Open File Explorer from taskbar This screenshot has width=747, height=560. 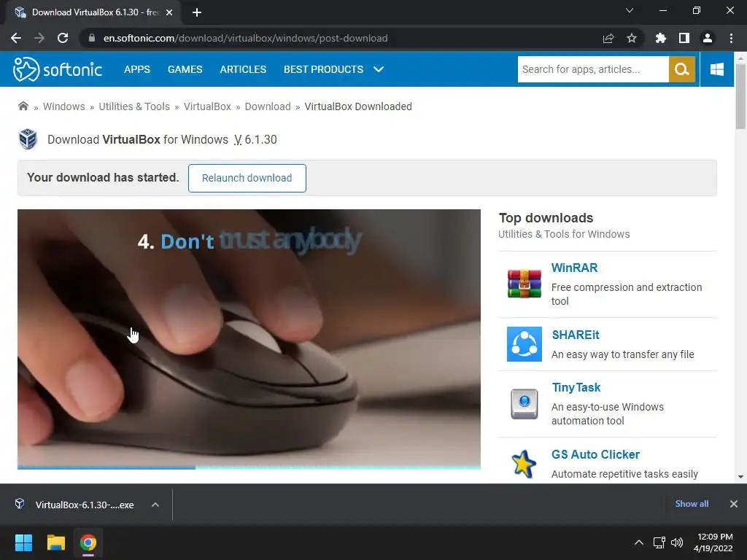[55, 542]
